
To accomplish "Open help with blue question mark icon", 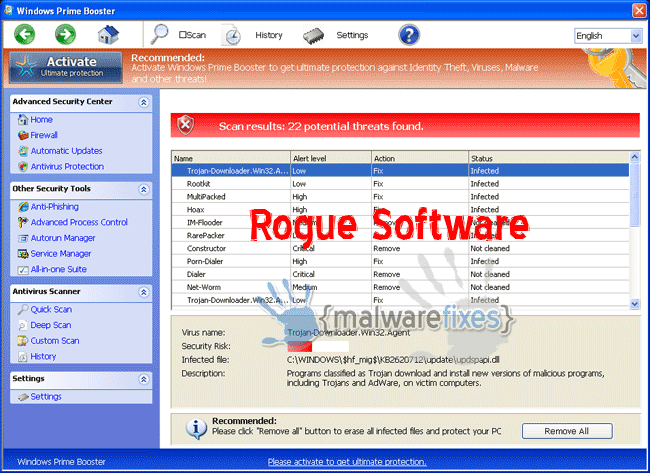I will point(409,35).
